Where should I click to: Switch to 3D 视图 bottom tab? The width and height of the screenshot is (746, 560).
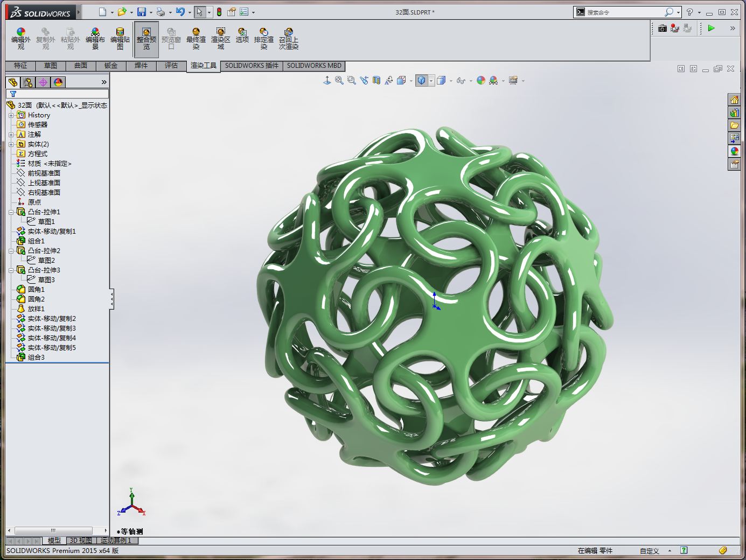pos(81,540)
